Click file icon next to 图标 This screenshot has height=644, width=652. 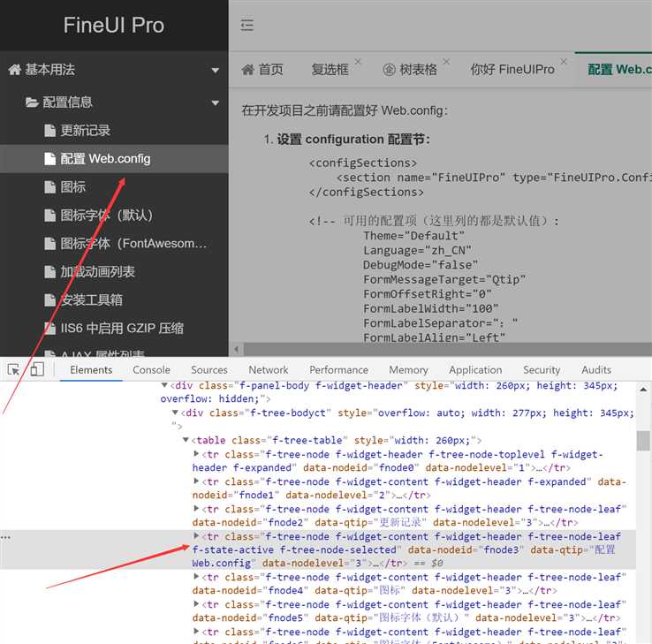(49, 187)
